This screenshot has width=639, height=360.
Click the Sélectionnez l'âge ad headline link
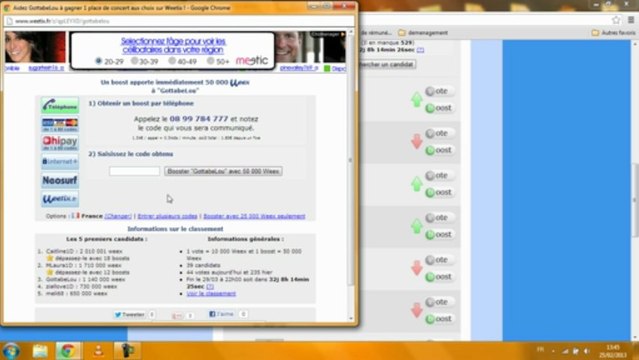[x=173, y=45]
